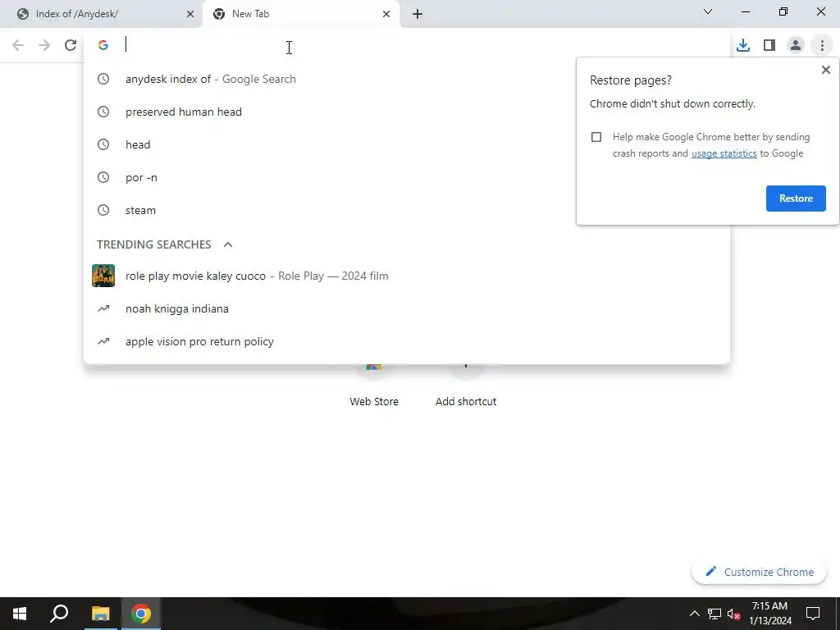
Task: Click the Chrome taskbar icon
Action: [141, 614]
